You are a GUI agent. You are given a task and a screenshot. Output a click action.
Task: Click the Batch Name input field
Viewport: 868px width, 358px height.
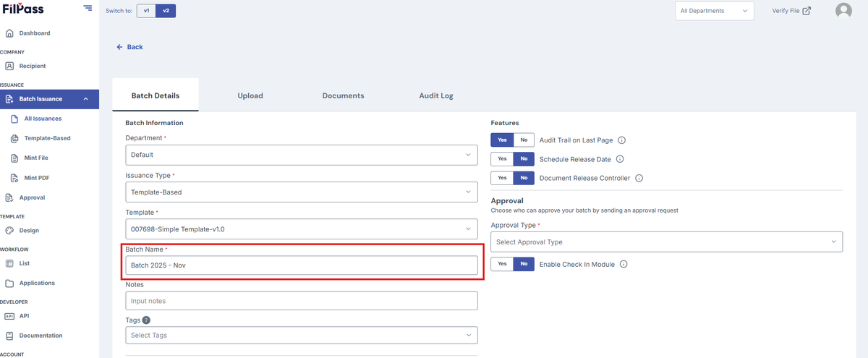pos(302,265)
